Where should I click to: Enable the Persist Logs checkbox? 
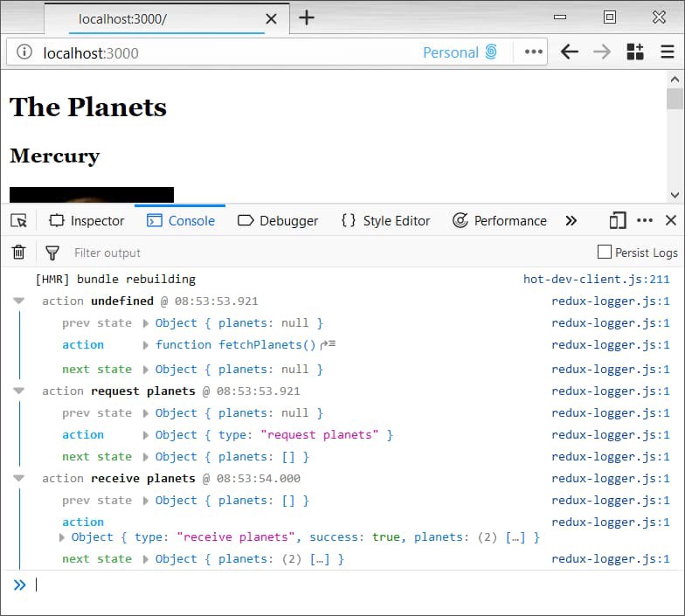pyautogui.click(x=604, y=253)
